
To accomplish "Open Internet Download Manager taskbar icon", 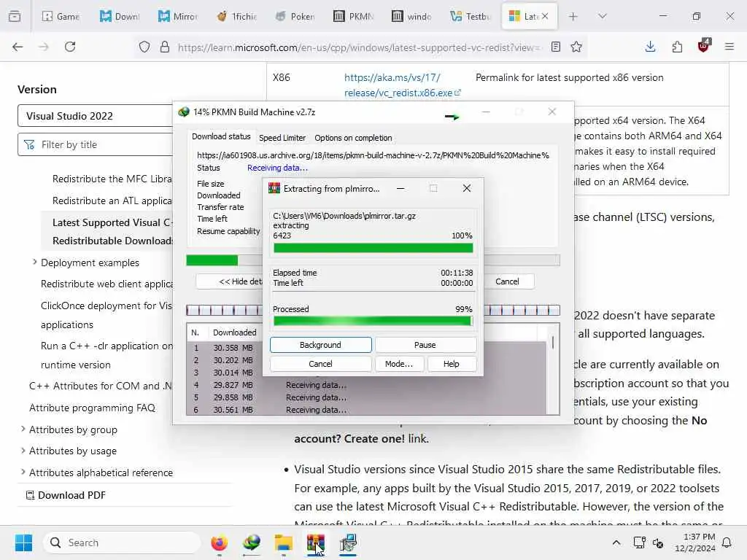I will (x=252, y=542).
